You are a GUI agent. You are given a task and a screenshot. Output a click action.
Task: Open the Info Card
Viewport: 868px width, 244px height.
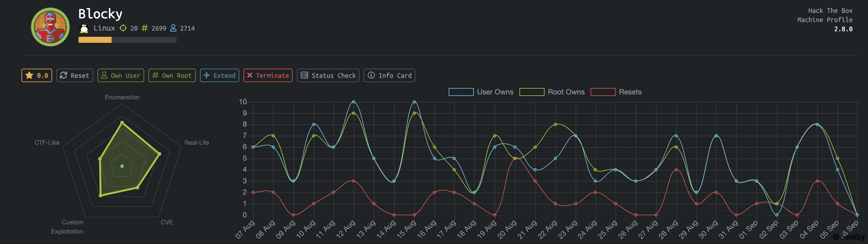coord(390,75)
